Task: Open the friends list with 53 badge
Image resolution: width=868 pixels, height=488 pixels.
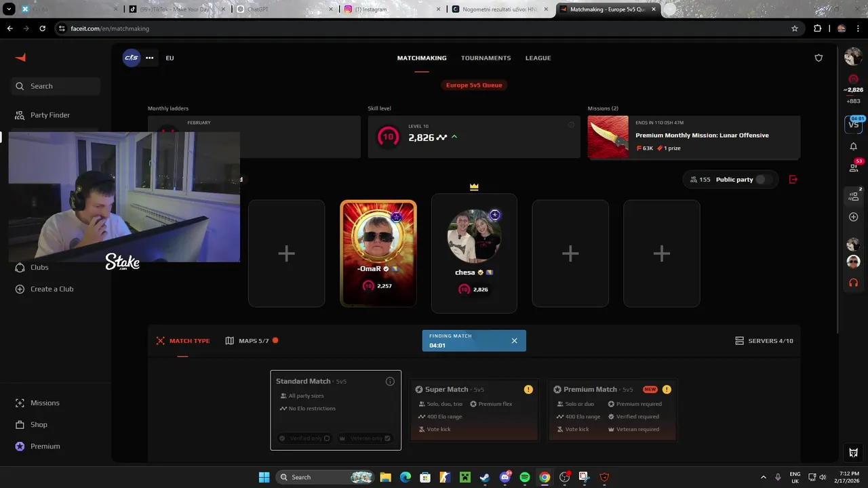Action: pyautogui.click(x=853, y=167)
